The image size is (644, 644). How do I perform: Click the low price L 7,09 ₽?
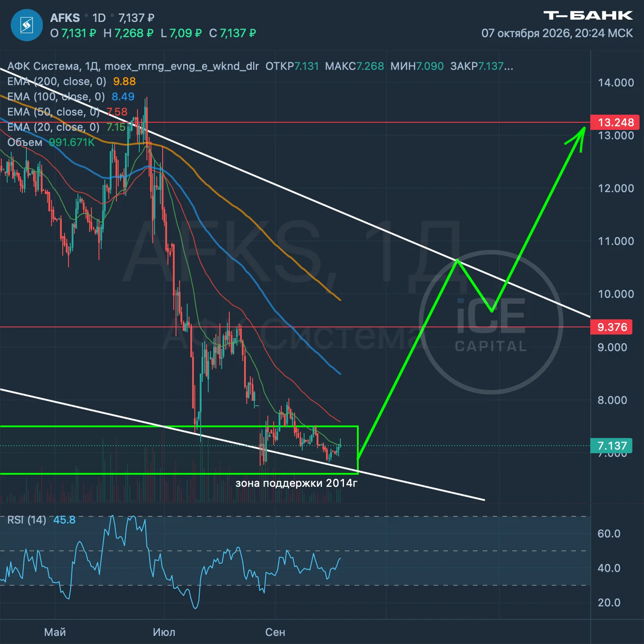(x=181, y=33)
